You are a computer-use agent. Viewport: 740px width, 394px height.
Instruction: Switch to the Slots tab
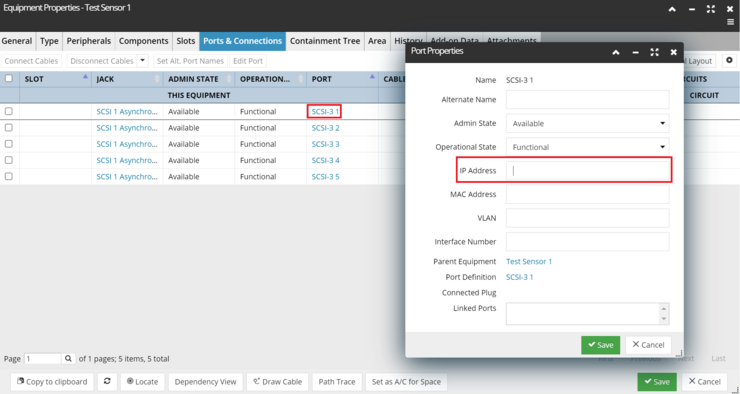point(185,41)
